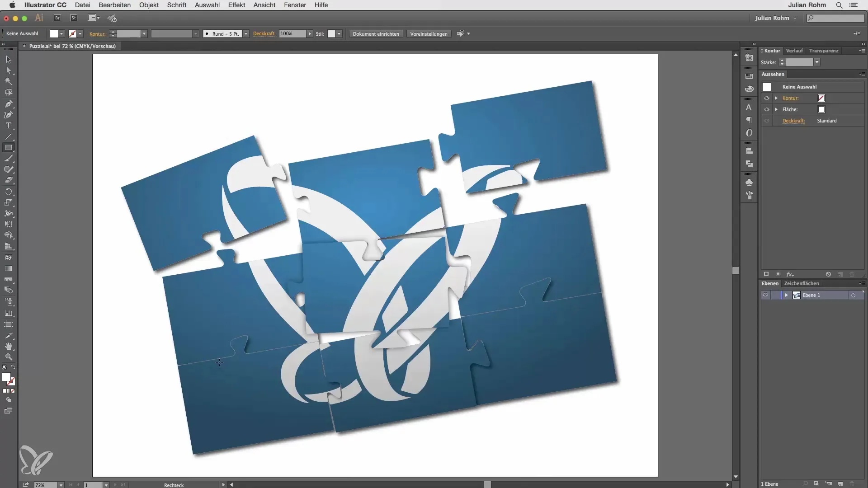Open the zoom level 72% dropdown

coord(61,485)
